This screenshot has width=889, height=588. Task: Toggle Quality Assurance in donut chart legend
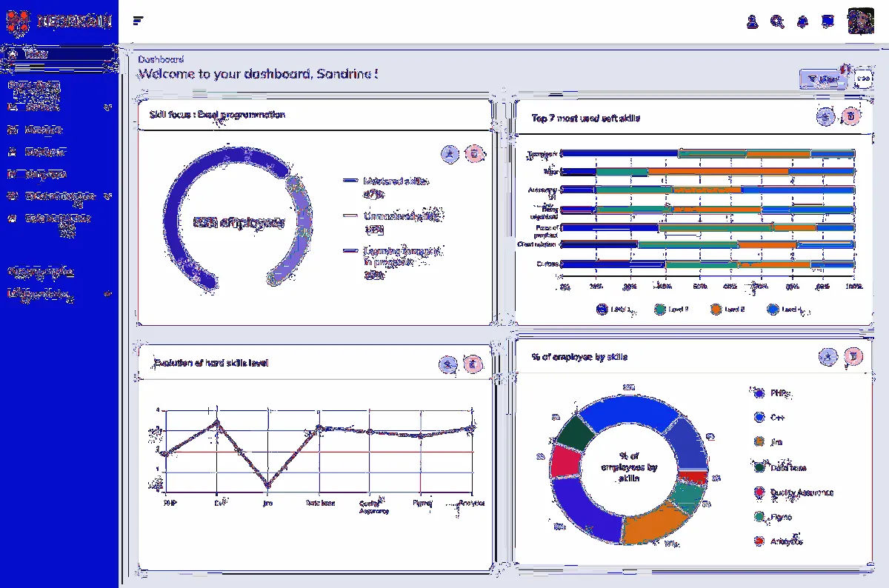tap(793, 492)
